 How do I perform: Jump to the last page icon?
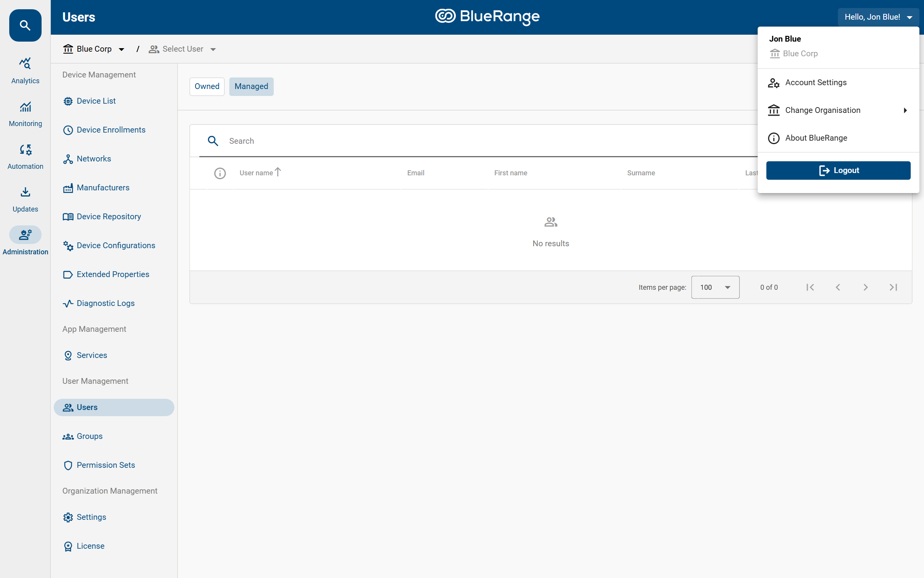[893, 287]
